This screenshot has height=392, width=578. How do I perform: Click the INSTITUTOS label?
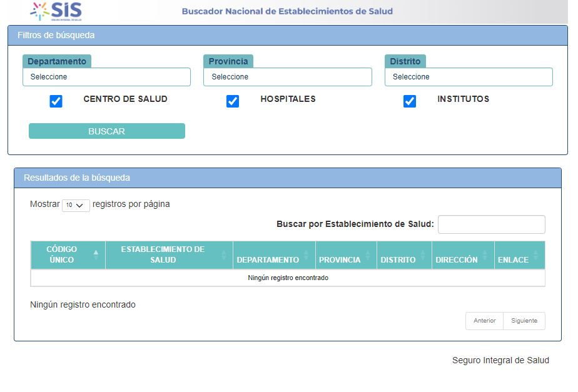(464, 99)
